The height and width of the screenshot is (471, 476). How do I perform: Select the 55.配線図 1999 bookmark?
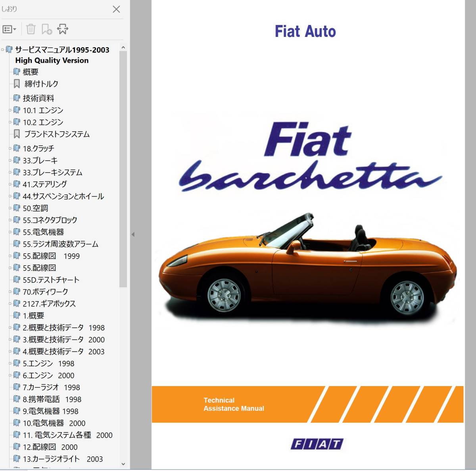(51, 256)
